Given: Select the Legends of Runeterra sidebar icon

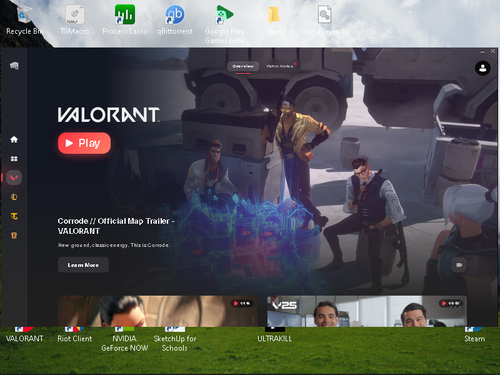Looking at the screenshot, I should pos(14,236).
